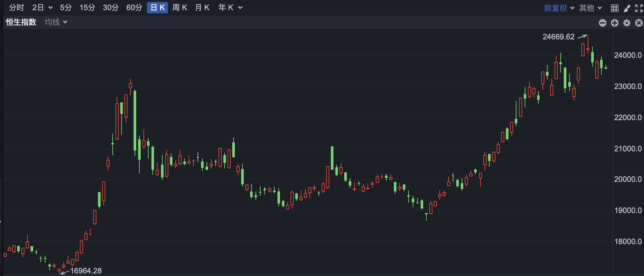The image size is (644, 276).
Task: Enter fullscreen with the expand arrows icon
Action: click(x=639, y=8)
